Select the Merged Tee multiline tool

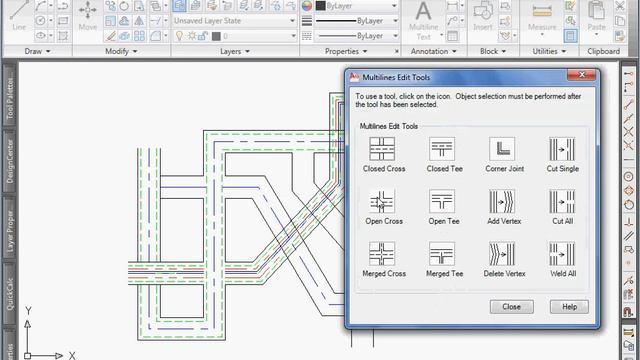442,254
